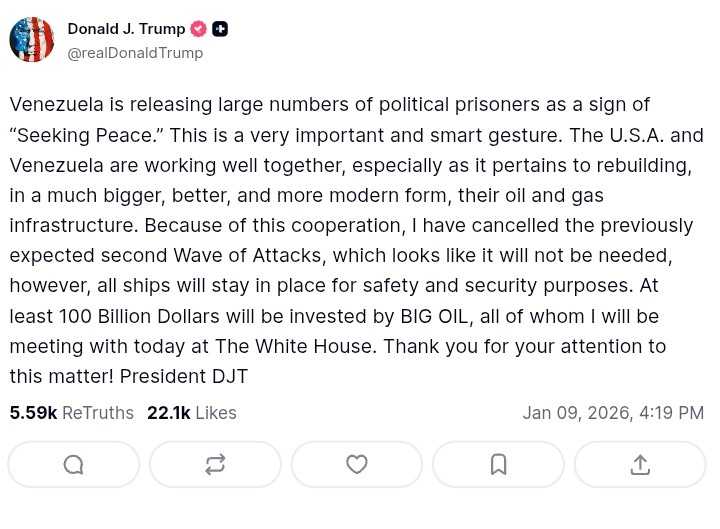Click the black plus badge beside the name
The height and width of the screenshot is (529, 720).
click(220, 29)
